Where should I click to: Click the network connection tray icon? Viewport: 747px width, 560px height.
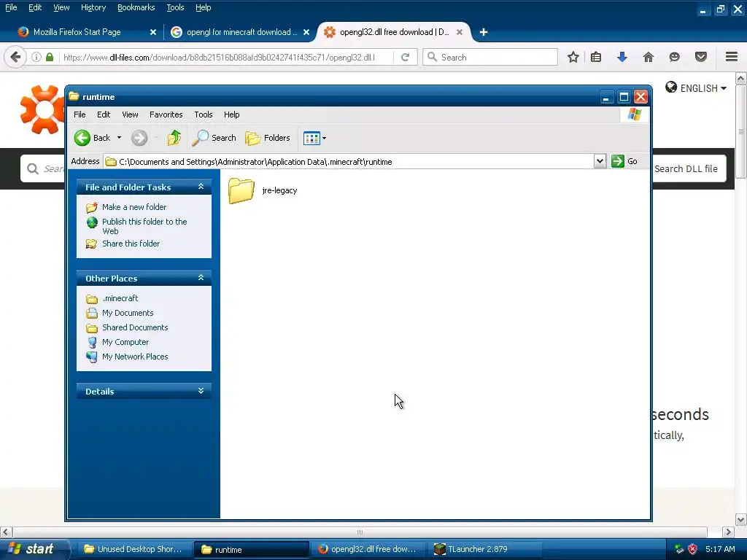point(679,549)
